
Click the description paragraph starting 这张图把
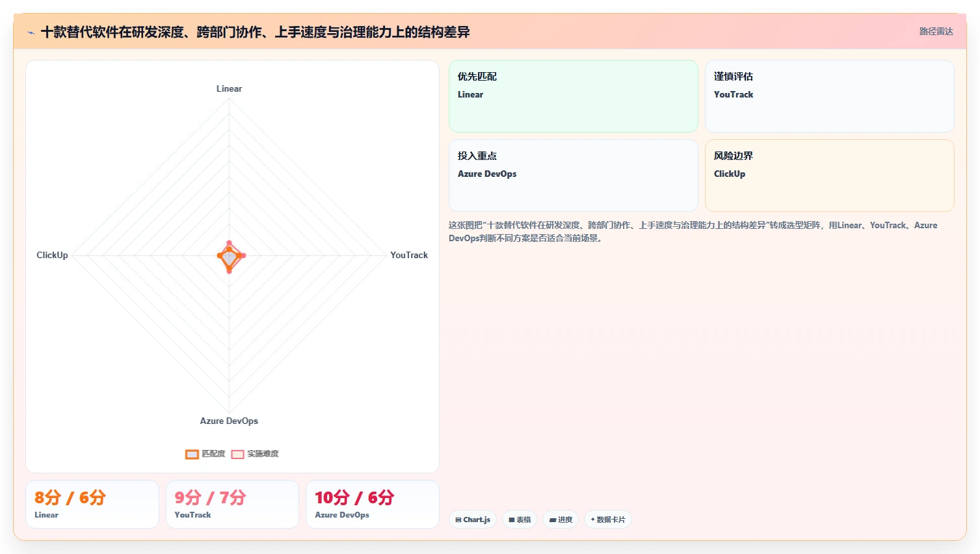pyautogui.click(x=693, y=231)
